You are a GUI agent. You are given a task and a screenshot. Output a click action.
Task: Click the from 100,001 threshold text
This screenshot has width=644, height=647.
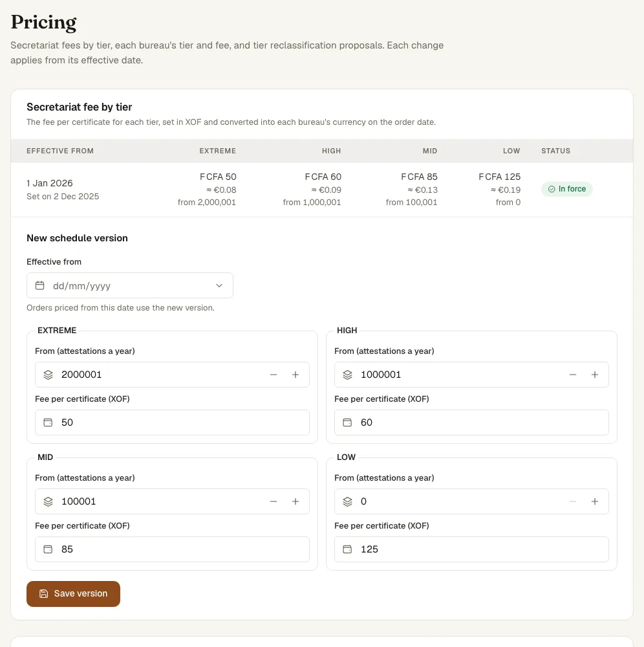point(411,202)
